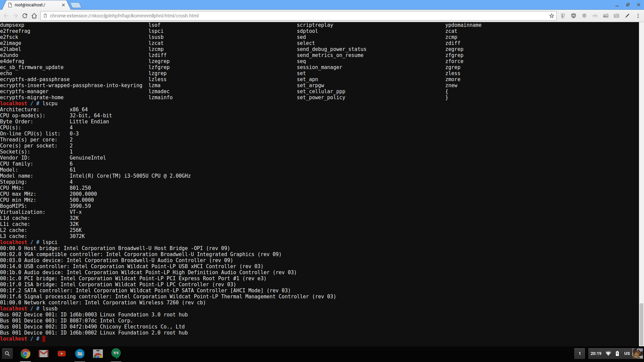Screen dimensions: 644x362
Task: Go to the browser home page
Action: click(34, 16)
